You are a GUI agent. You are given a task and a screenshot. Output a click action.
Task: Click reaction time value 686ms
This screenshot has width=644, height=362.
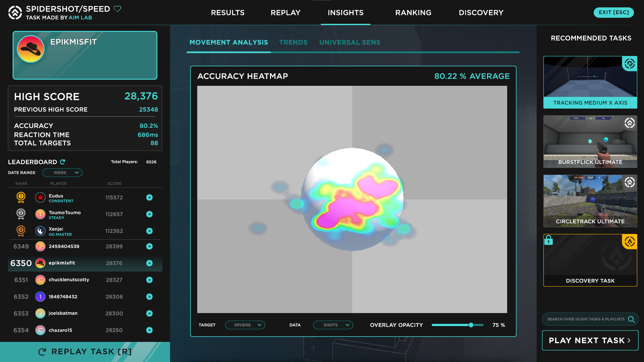click(148, 135)
